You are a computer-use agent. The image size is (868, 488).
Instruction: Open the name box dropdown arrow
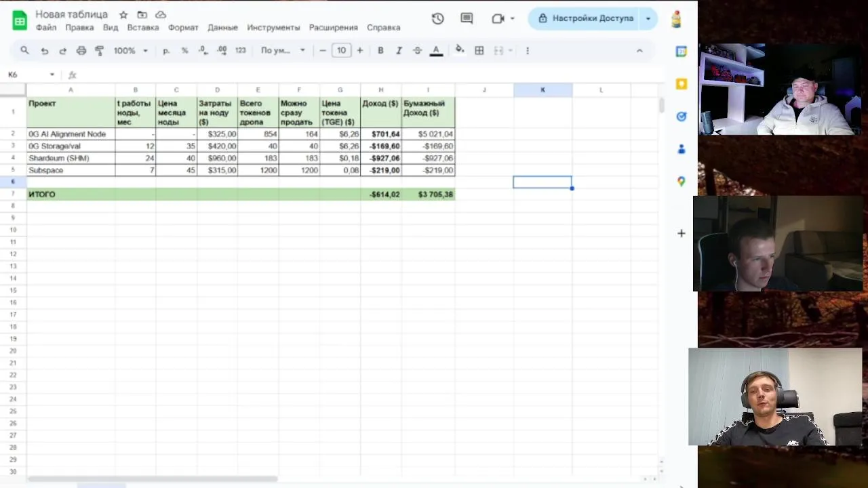(52, 75)
